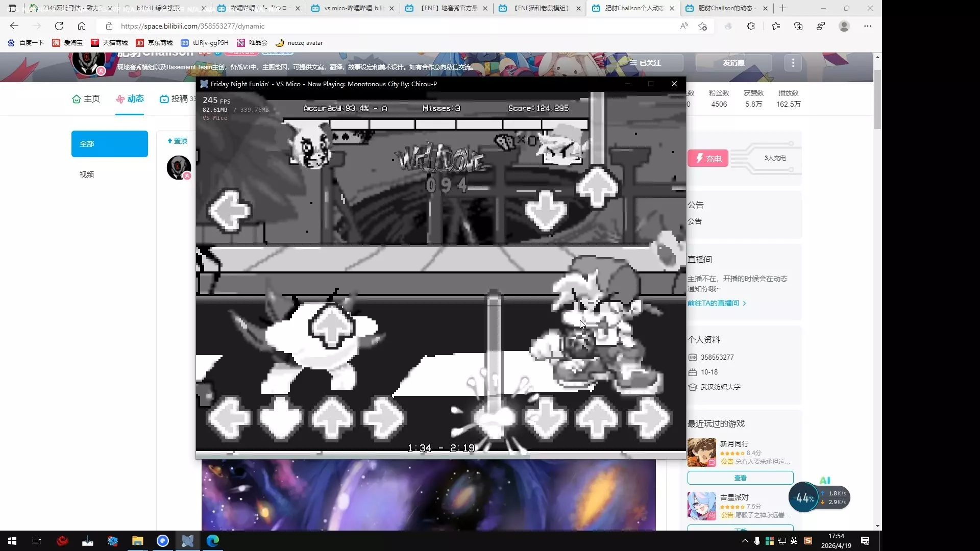980x551 pixels.
Task: Open the browser extensions puzzle icon
Action: 751,26
